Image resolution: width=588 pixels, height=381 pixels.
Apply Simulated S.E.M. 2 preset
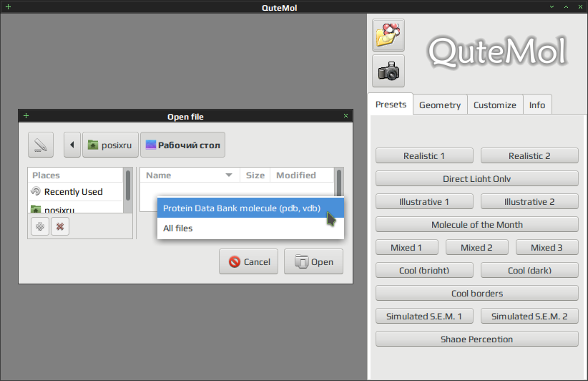tap(529, 316)
